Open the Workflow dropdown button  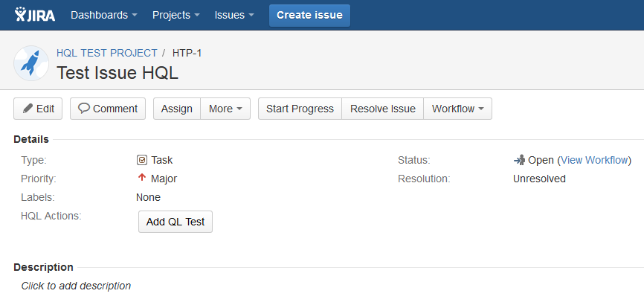click(x=457, y=109)
